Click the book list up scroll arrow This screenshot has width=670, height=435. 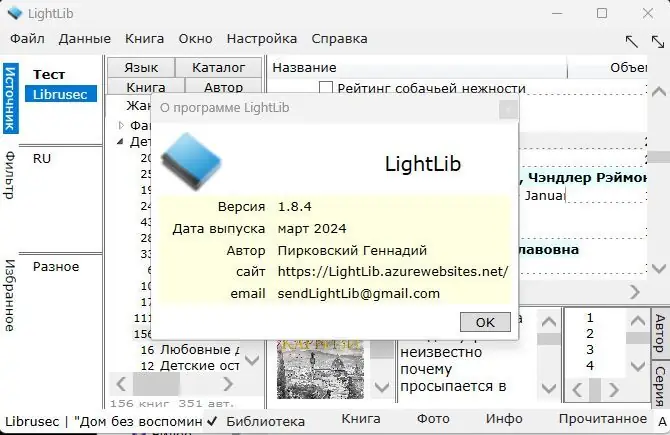[x=658, y=91]
